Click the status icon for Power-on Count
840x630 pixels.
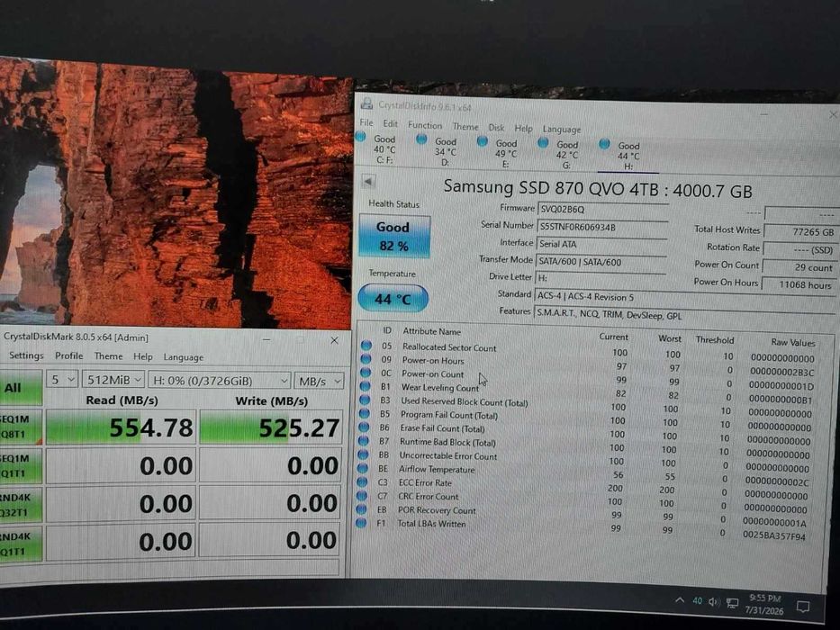coord(366,372)
